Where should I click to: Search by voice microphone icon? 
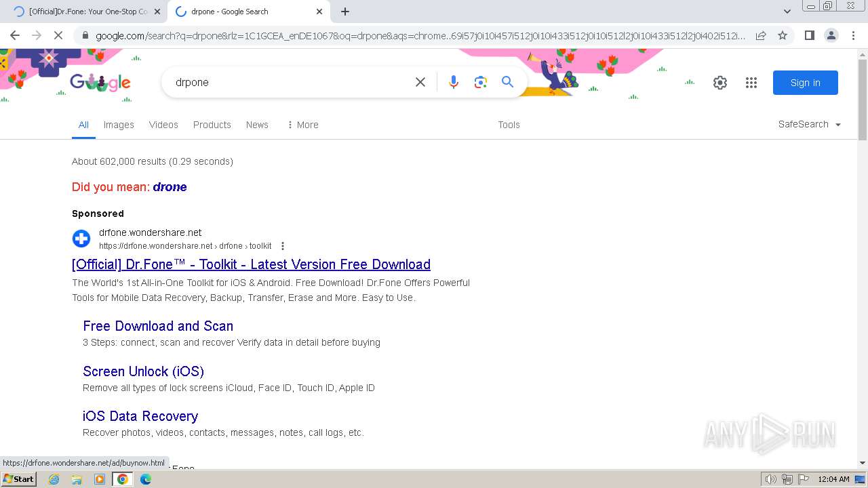coord(454,82)
